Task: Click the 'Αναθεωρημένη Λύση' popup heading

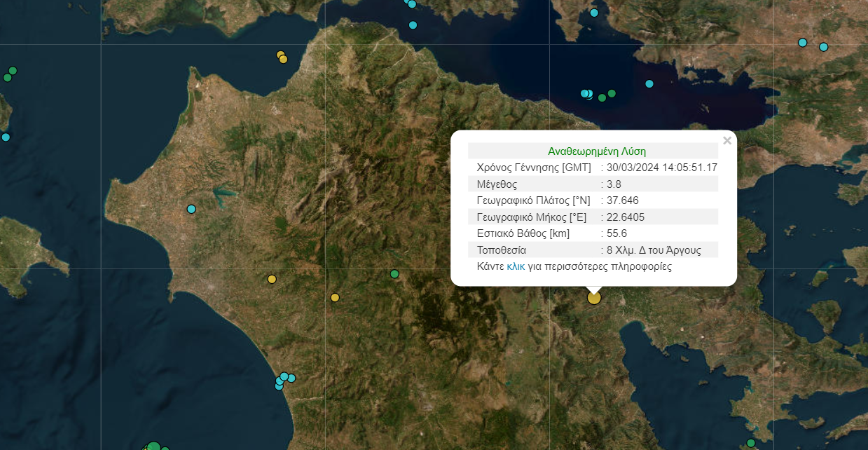Action: (x=597, y=151)
